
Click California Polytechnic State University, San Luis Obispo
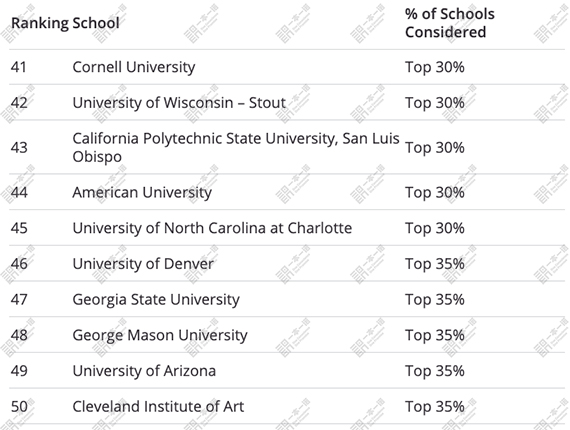(236, 148)
